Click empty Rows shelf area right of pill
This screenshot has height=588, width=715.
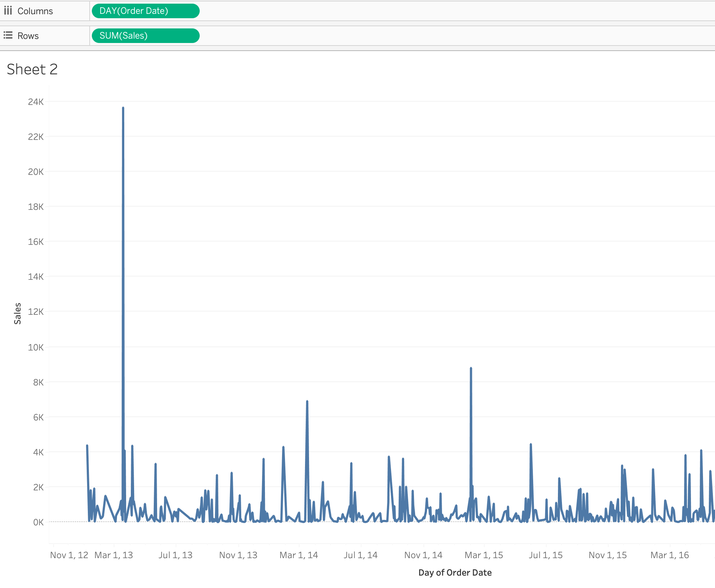click(x=437, y=36)
